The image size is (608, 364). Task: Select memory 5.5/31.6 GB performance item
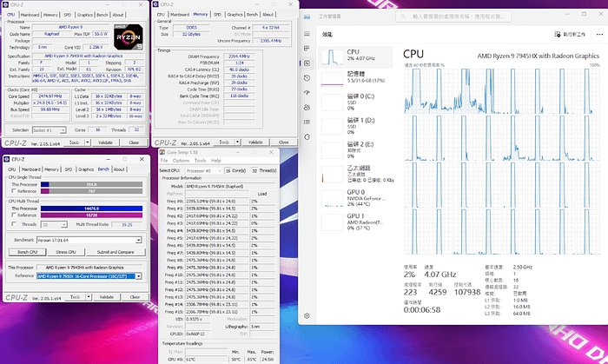pos(356,79)
